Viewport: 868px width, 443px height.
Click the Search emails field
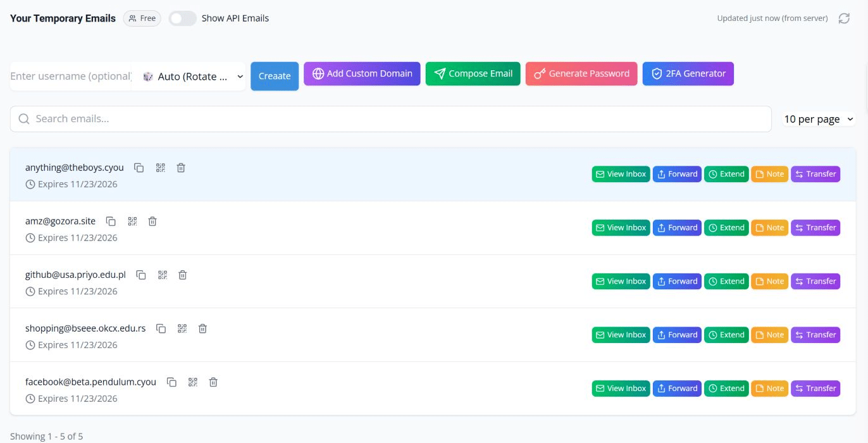click(391, 119)
